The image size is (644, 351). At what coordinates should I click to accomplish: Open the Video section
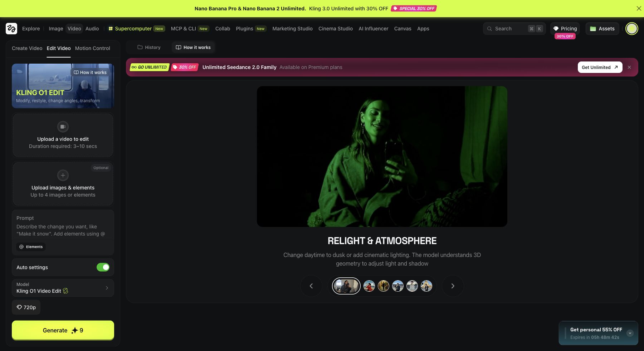74,29
